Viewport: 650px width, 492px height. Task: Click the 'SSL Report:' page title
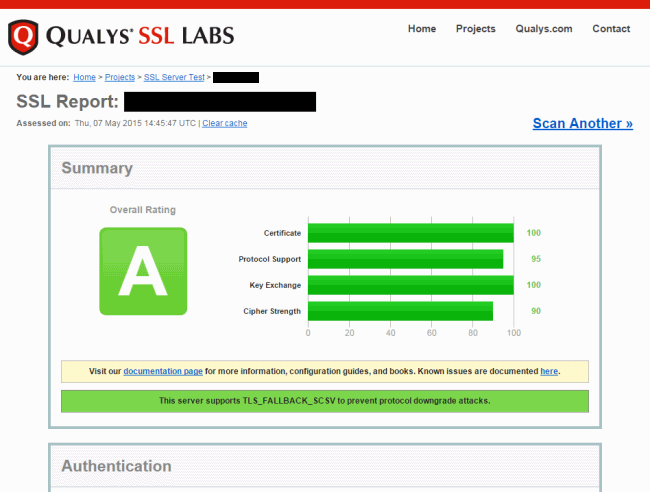tap(68, 102)
